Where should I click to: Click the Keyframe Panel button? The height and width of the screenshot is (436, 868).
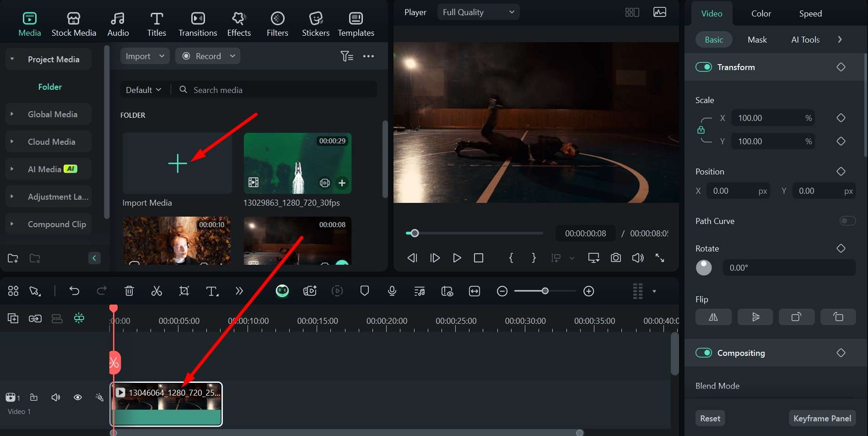click(822, 418)
